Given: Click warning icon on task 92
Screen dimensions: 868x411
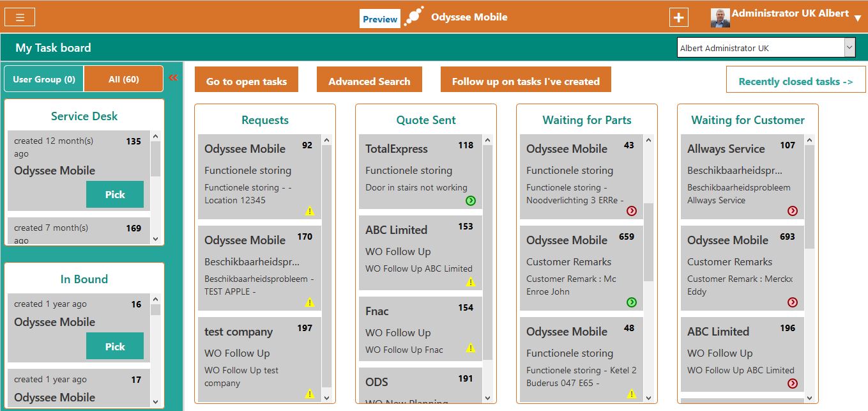Looking at the screenshot, I should 310,211.
